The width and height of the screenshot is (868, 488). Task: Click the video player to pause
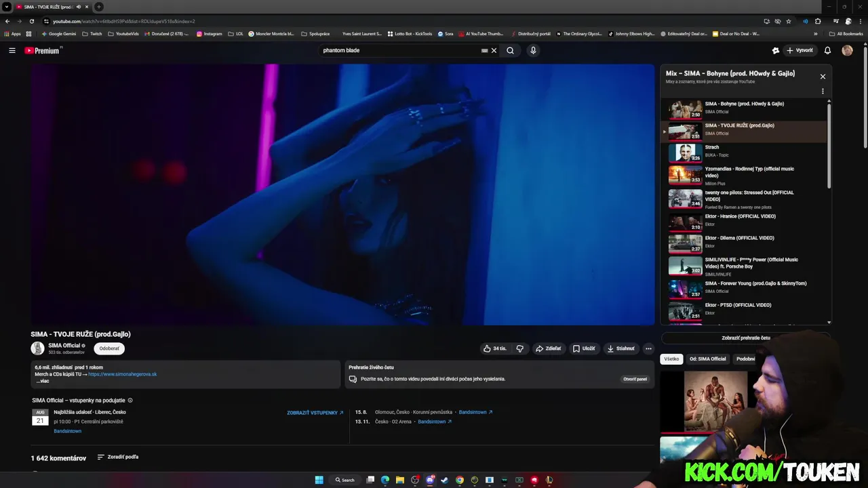342,195
